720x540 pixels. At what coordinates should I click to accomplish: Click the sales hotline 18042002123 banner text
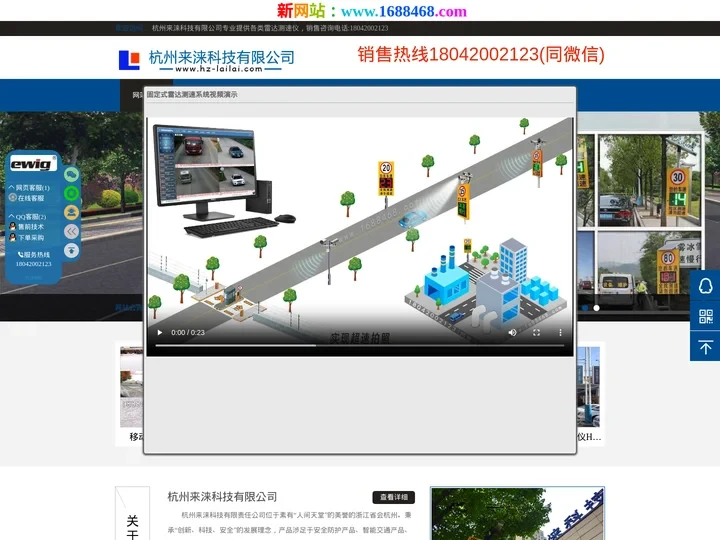(481, 54)
